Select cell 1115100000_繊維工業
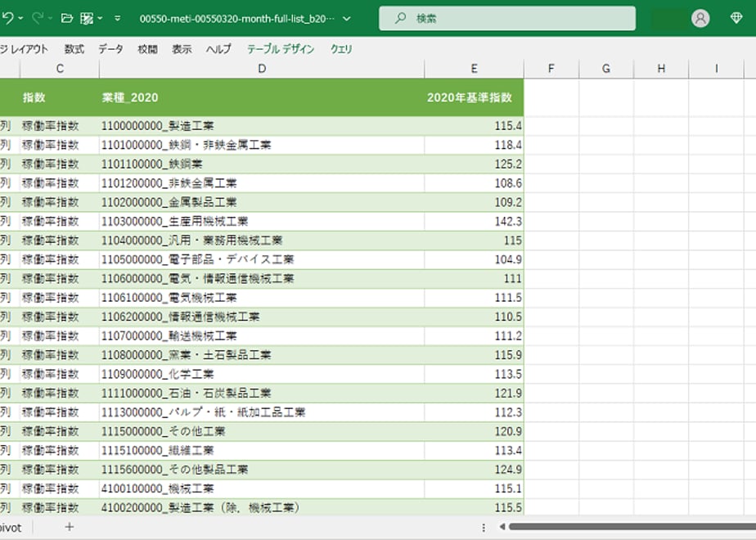Image resolution: width=756 pixels, height=540 pixels. coord(262,450)
